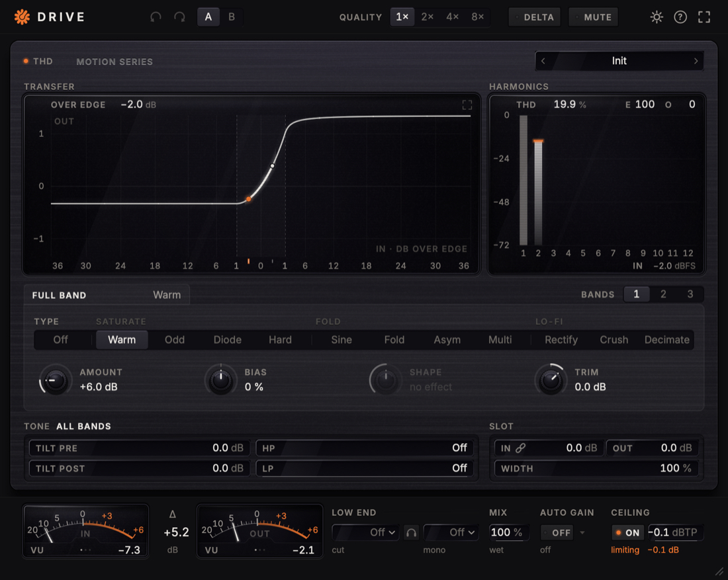728x580 pixels.
Task: Choose the Crush lo-fi type
Action: point(614,340)
